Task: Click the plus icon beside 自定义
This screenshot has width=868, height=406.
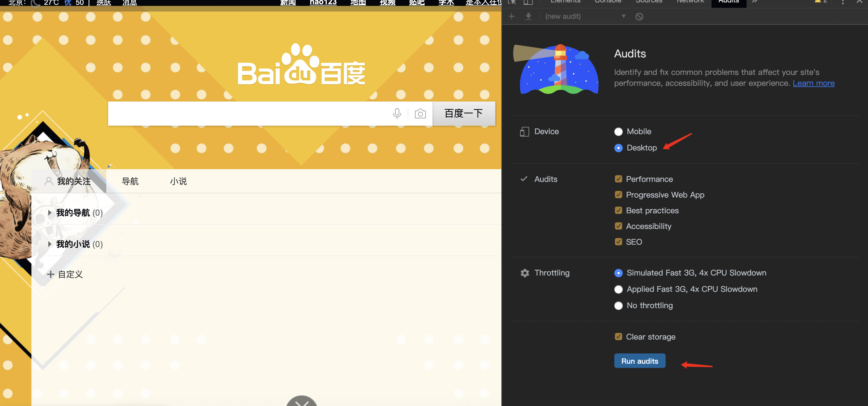Action: pos(50,274)
